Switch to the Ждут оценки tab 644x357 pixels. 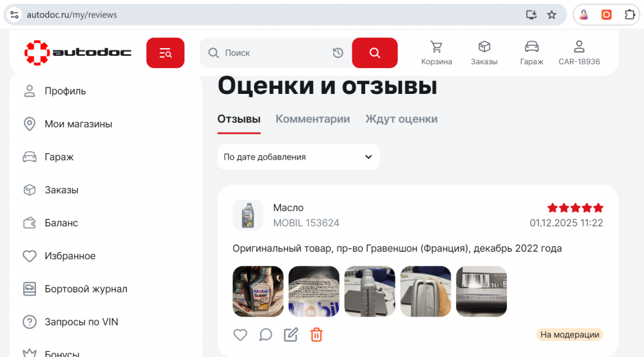click(401, 119)
